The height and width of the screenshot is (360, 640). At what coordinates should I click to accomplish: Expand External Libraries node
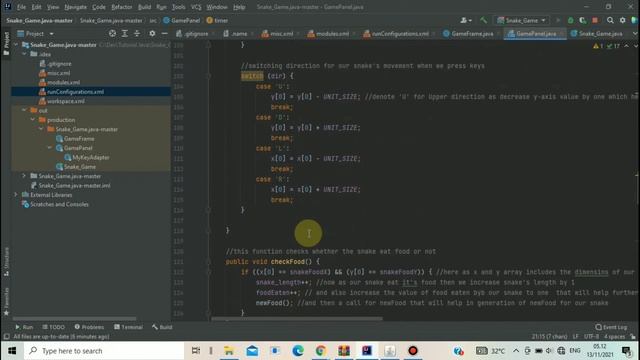pyautogui.click(x=16, y=195)
